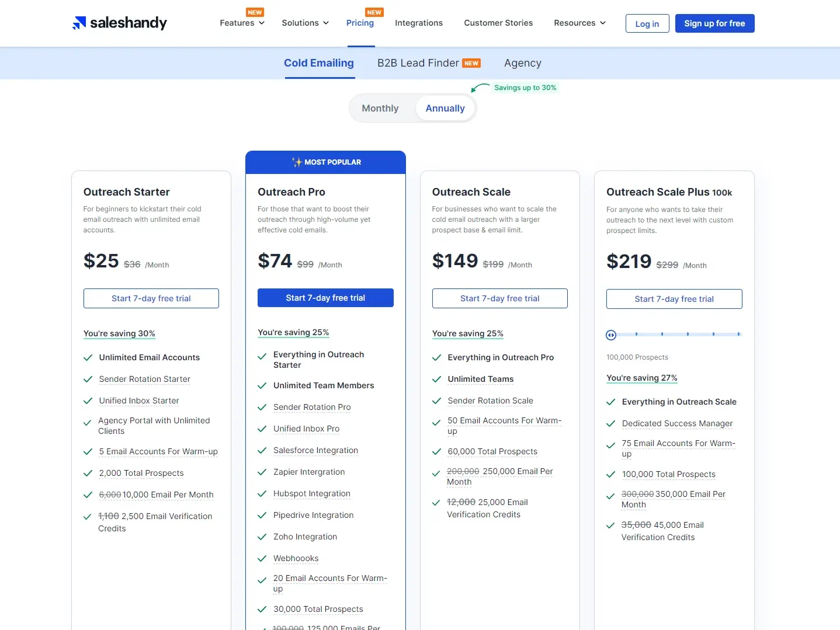Click Agency Portal with Unlimited Clients
The height and width of the screenshot is (630, 840).
point(154,426)
